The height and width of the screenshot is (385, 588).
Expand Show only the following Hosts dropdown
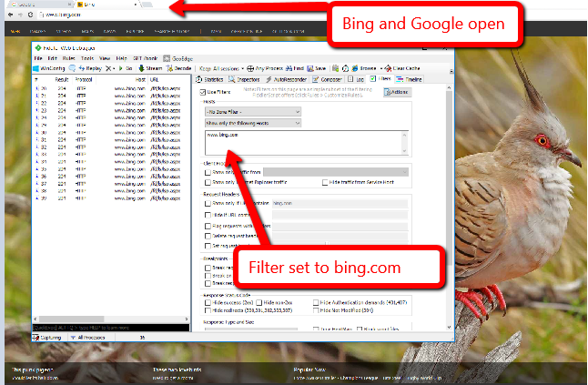tap(253, 123)
